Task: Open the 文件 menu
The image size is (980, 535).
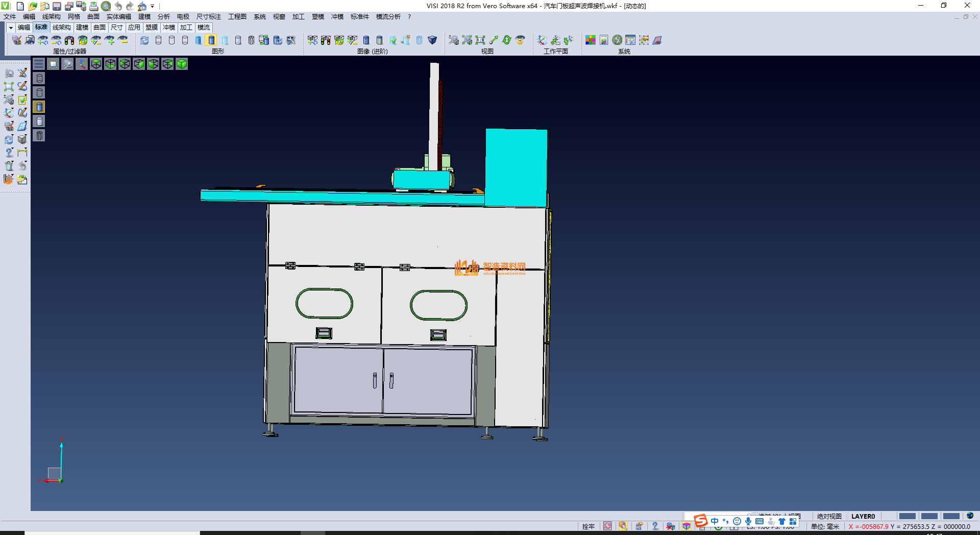Action: 10,17
